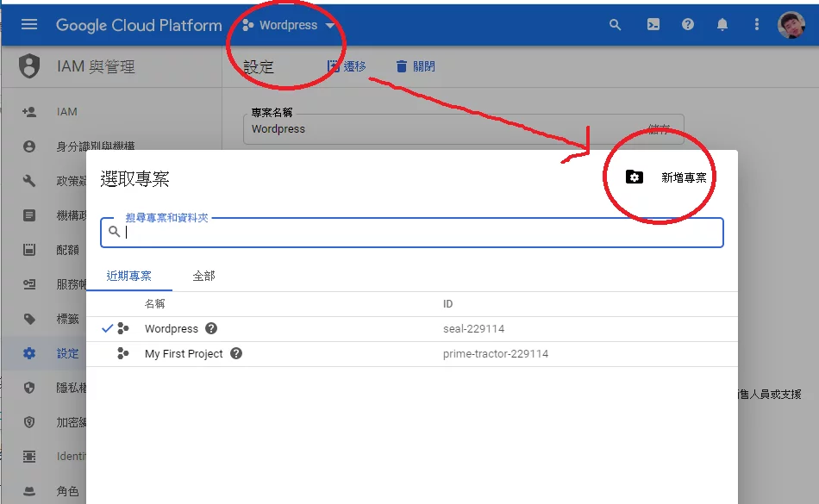819x504 pixels.
Task: Click the ID prime-tractor-229114
Action: pos(496,354)
